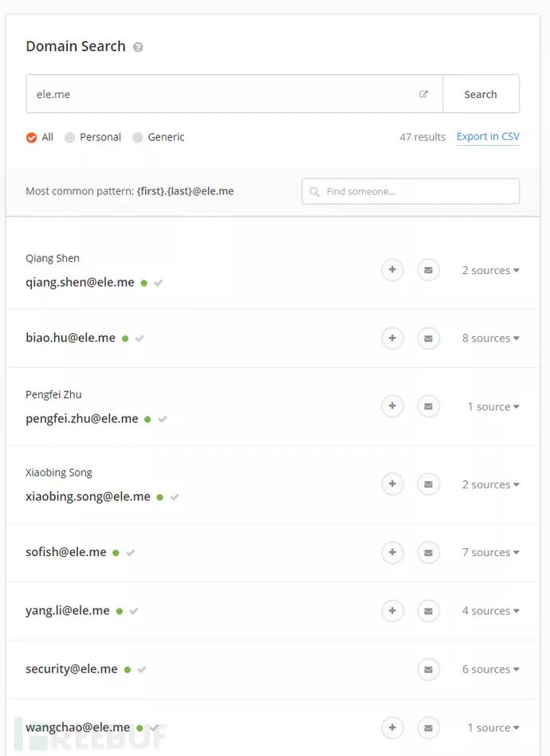Show the 7 sources for sofish@ele.me
The height and width of the screenshot is (756, 550).
(x=490, y=552)
